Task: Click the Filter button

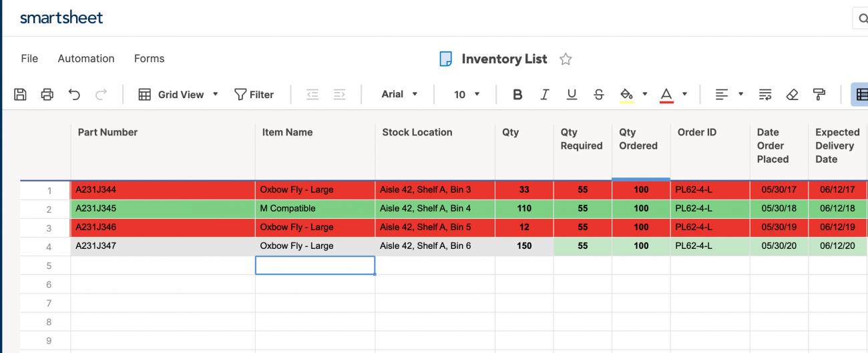Action: [254, 95]
